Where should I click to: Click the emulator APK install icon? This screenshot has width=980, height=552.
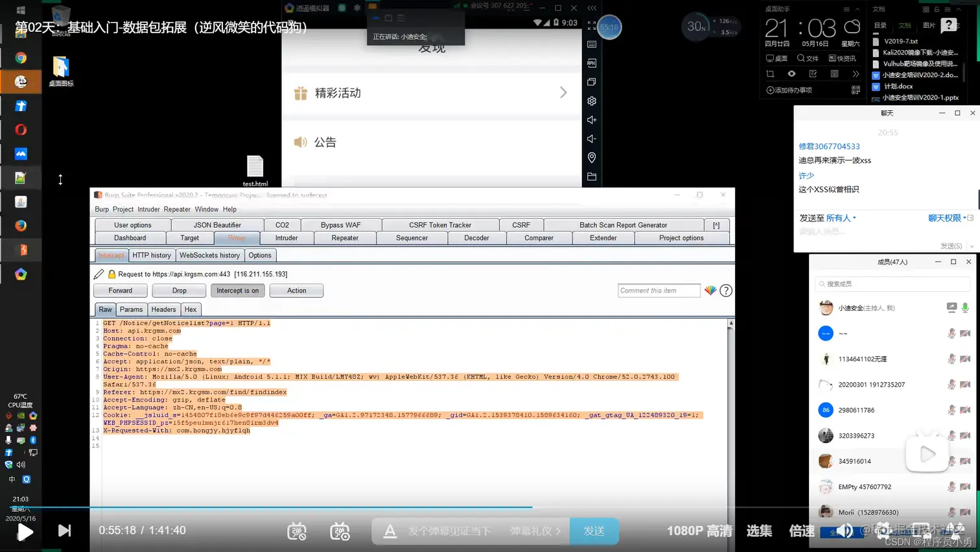pos(592,63)
